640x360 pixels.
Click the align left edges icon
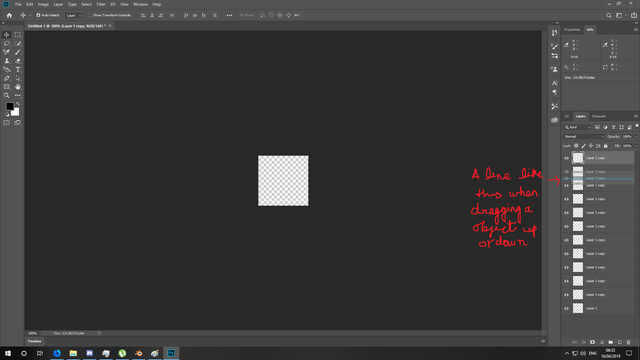pos(143,15)
